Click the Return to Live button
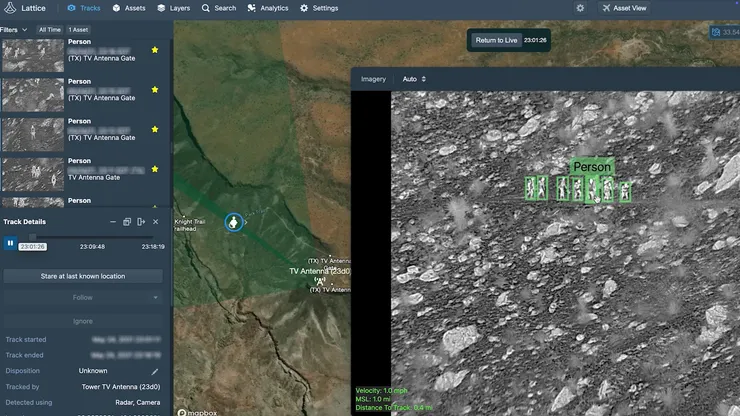This screenshot has width=740, height=416. pos(496,40)
